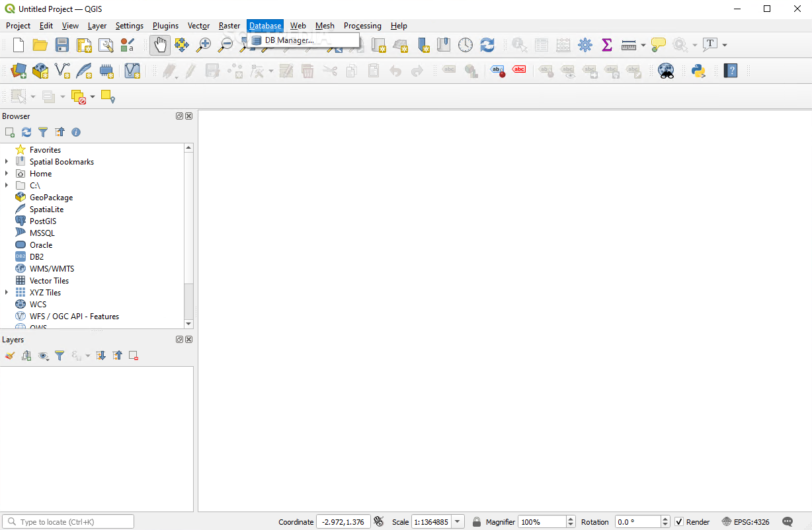Viewport: 812px width, 530px height.
Task: Open the Text Annotation dropdown arrow
Action: click(725, 45)
